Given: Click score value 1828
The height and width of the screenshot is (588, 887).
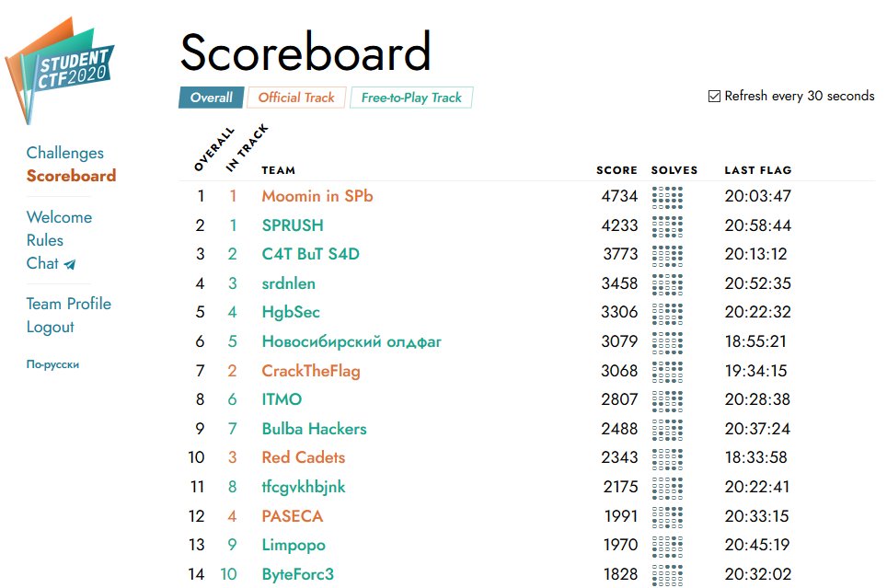Looking at the screenshot, I should (x=620, y=574).
